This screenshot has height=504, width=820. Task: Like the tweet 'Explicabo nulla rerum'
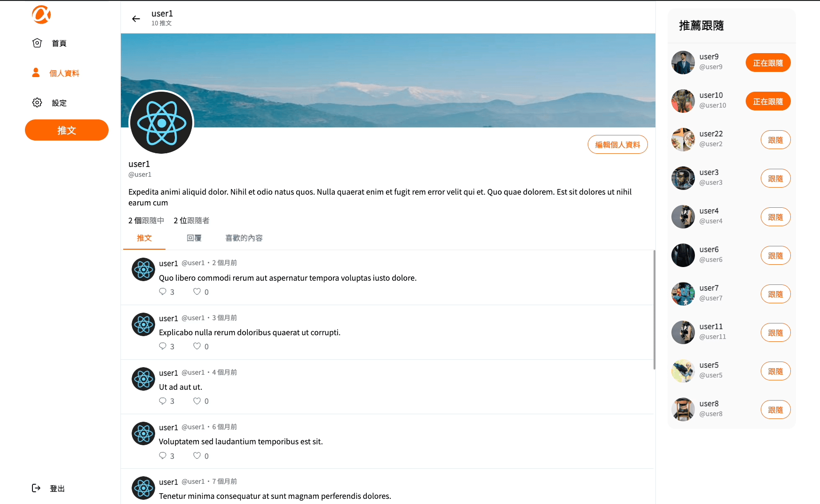[x=197, y=346]
